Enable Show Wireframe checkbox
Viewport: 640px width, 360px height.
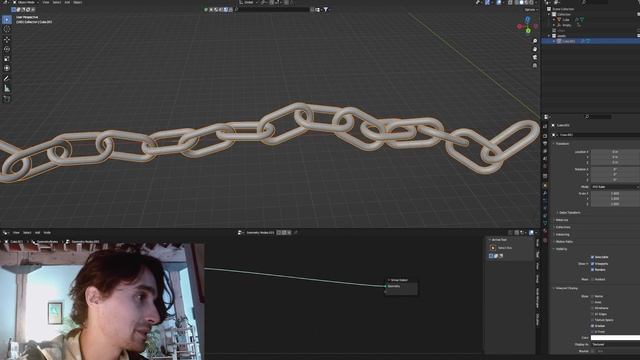point(592,308)
